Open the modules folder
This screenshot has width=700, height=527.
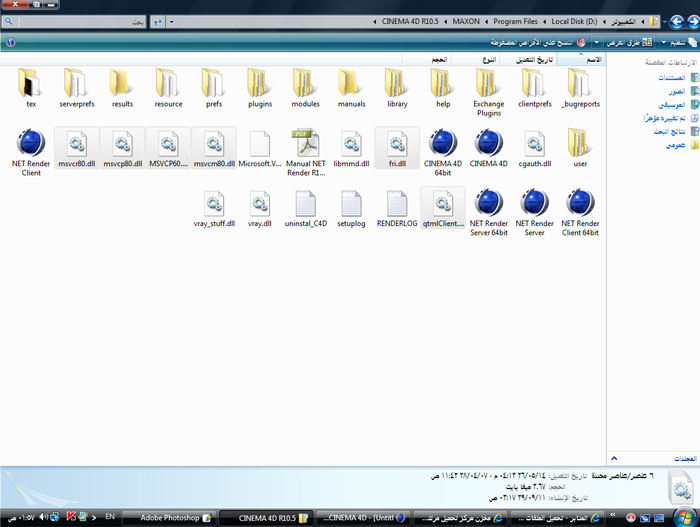pos(305,88)
